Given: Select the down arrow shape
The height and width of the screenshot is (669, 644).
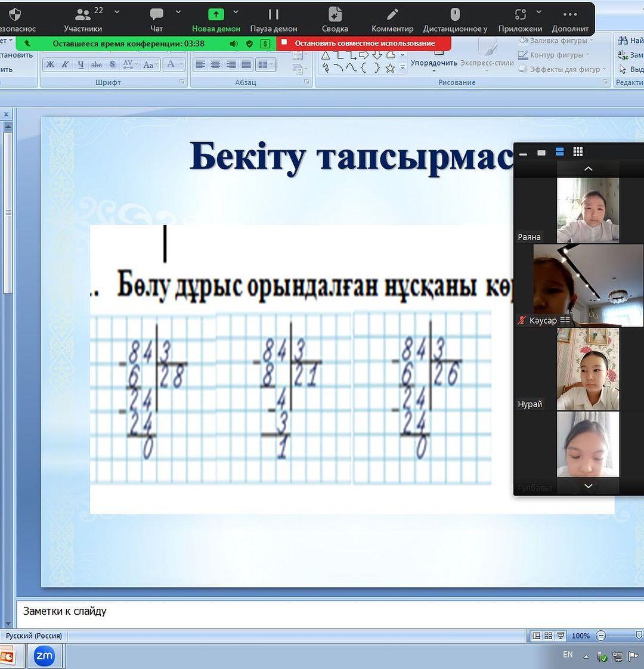Looking at the screenshot, I should point(377,55).
